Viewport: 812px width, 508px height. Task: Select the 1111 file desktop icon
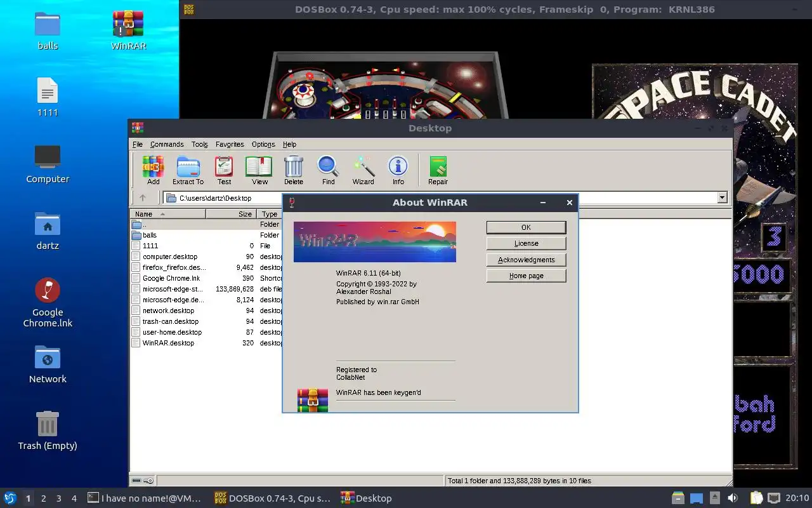pyautogui.click(x=48, y=97)
